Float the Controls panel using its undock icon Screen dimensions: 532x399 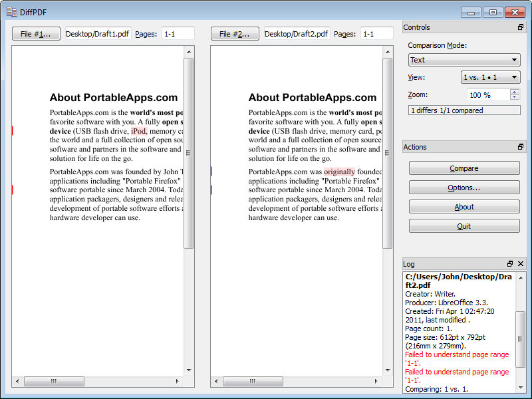point(521,27)
